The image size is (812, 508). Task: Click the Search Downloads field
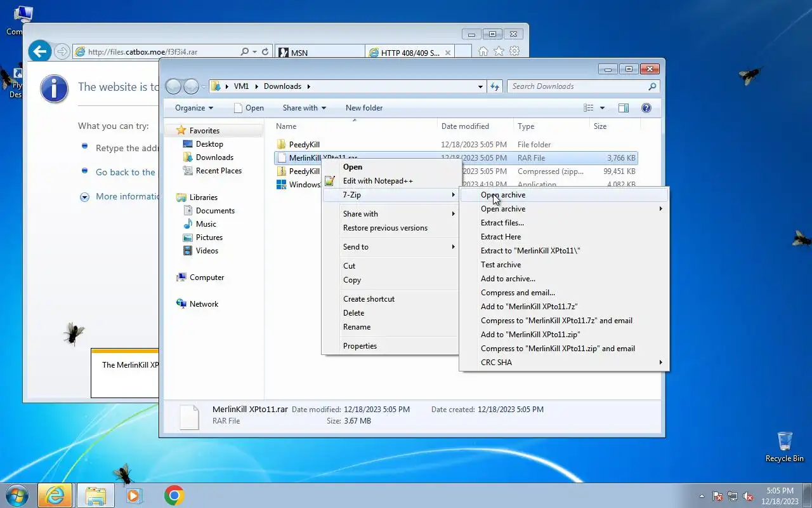(x=583, y=86)
